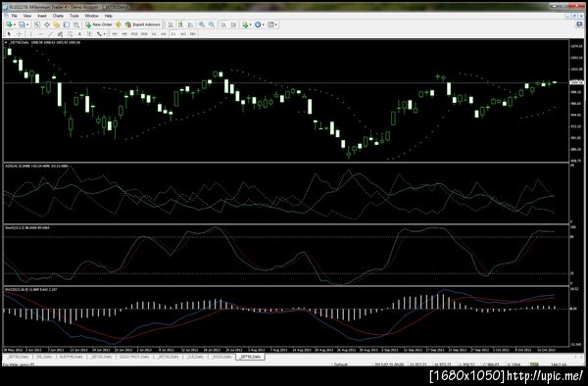Click the chat icon at top right
This screenshot has width=588, height=386.
click(x=579, y=24)
